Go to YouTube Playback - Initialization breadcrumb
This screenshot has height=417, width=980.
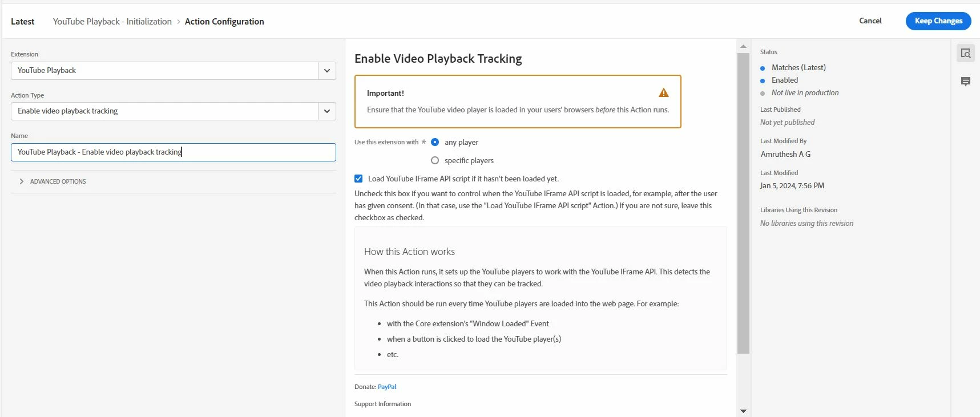(112, 22)
